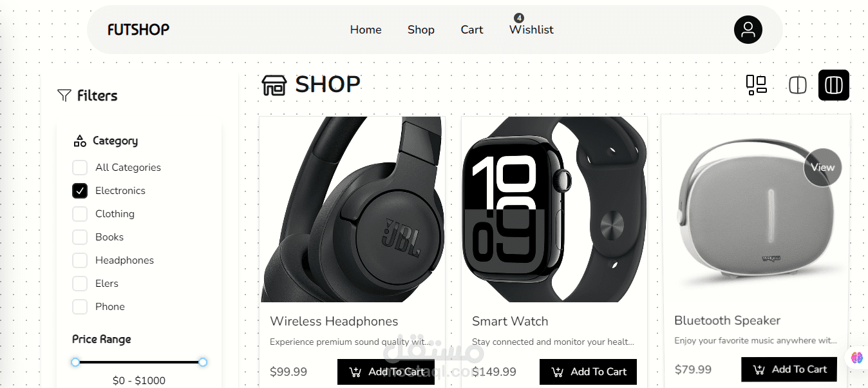Click the View circle on Bluetooth Speaker
868x388 pixels.
click(x=823, y=168)
